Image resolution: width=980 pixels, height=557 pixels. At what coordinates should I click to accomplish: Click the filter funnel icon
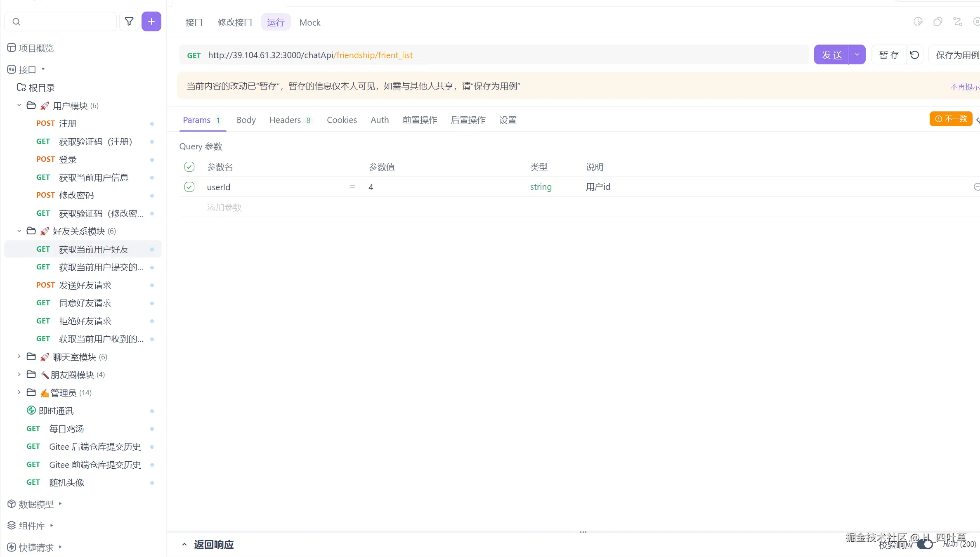[129, 21]
